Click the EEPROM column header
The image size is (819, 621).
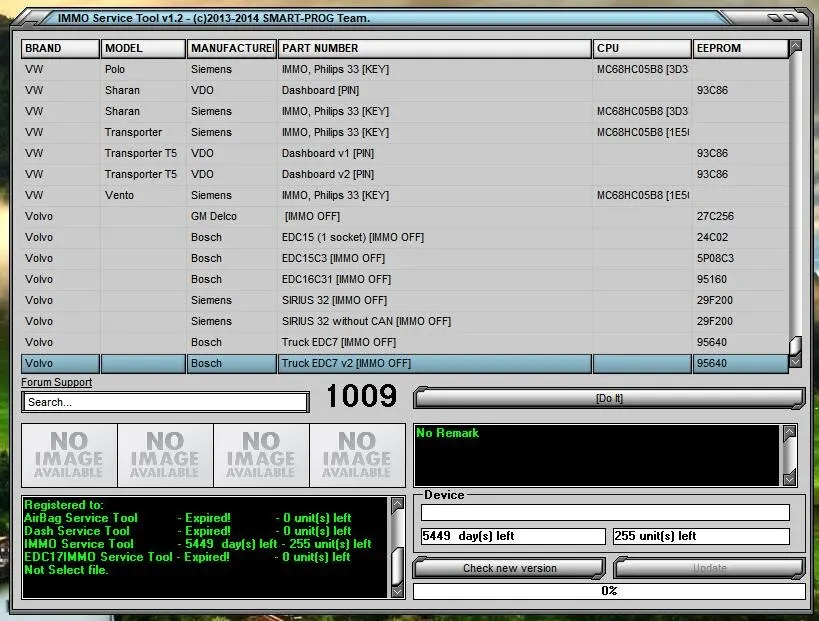[739, 48]
